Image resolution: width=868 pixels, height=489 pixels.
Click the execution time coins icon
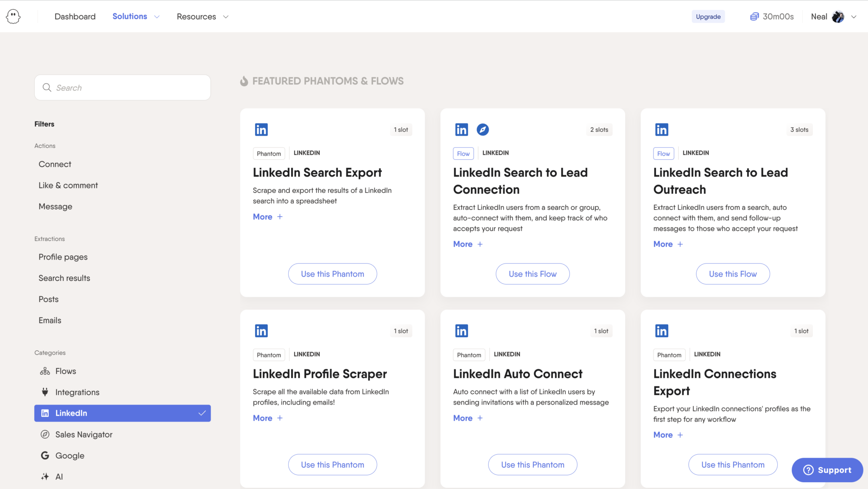point(754,17)
